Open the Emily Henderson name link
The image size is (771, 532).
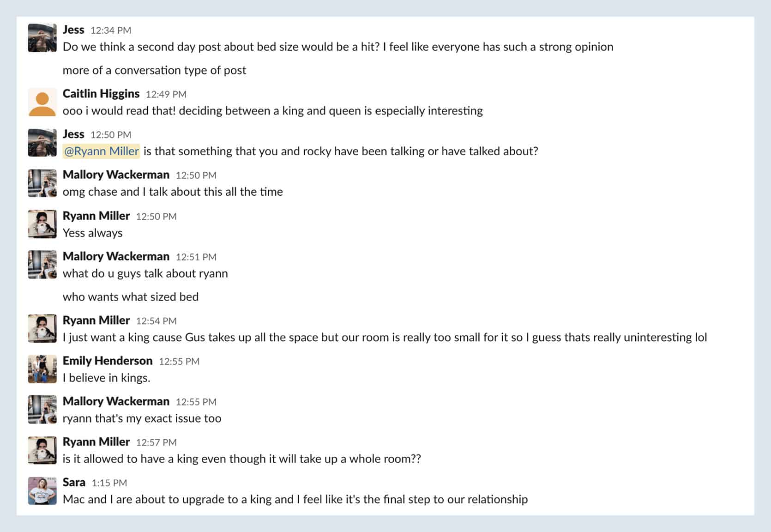[107, 361]
